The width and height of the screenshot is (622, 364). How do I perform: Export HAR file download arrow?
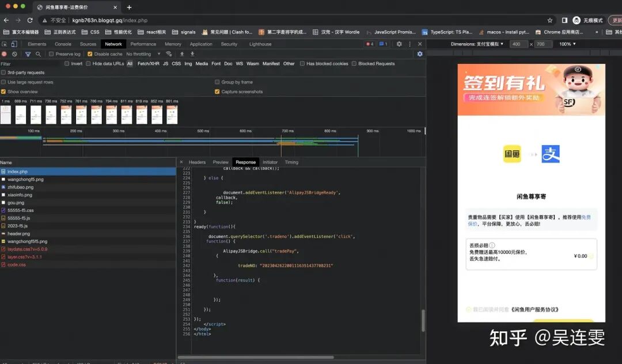[x=192, y=54]
